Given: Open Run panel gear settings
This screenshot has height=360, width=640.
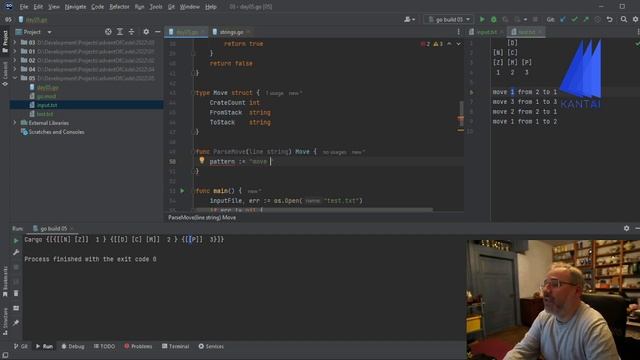Looking at the screenshot, I should (627, 229).
